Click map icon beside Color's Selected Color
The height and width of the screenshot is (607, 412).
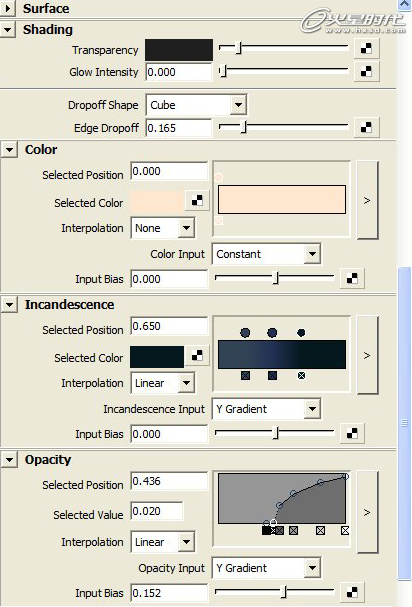[x=197, y=201]
